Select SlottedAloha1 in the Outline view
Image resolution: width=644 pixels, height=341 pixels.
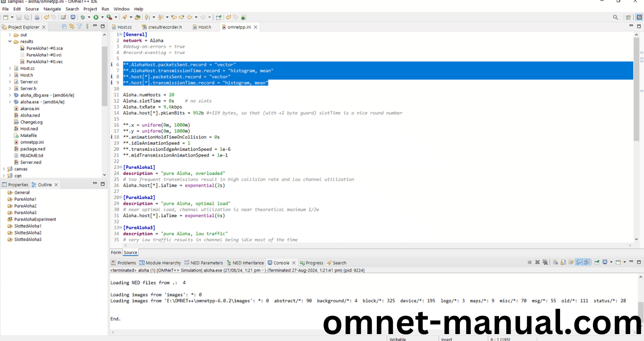click(28, 226)
